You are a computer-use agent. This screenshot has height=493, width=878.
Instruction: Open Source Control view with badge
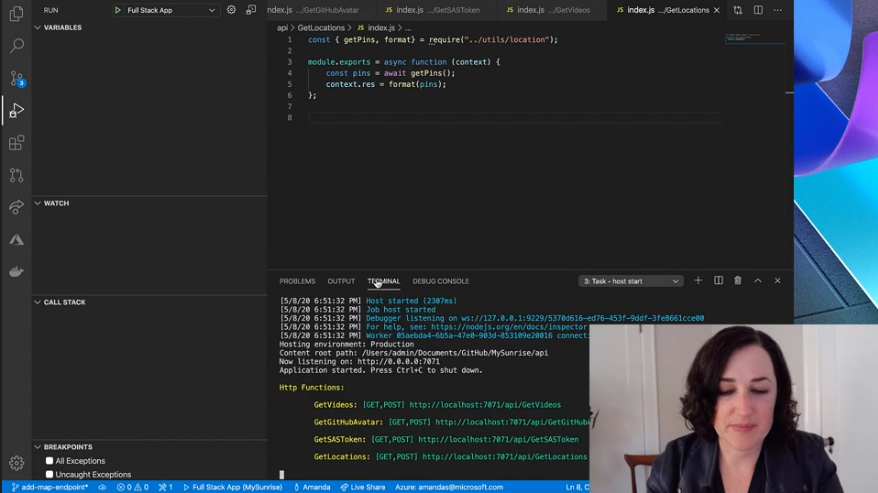point(16,78)
